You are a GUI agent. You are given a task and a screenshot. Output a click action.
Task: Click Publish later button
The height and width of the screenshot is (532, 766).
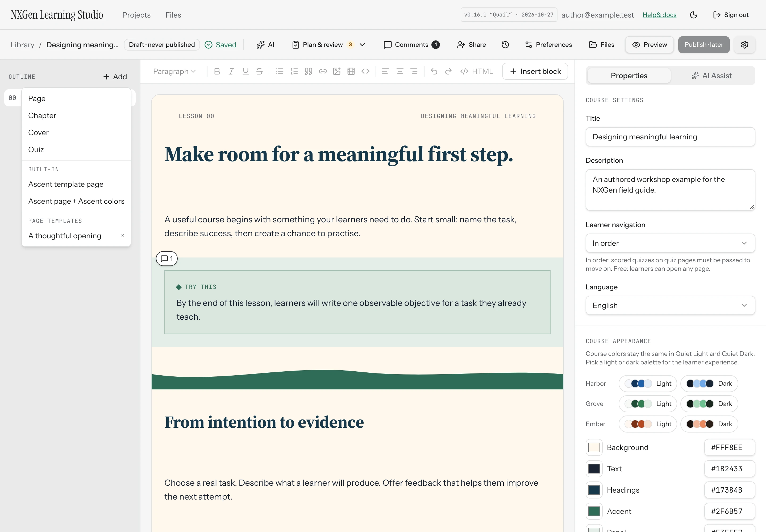coord(704,45)
